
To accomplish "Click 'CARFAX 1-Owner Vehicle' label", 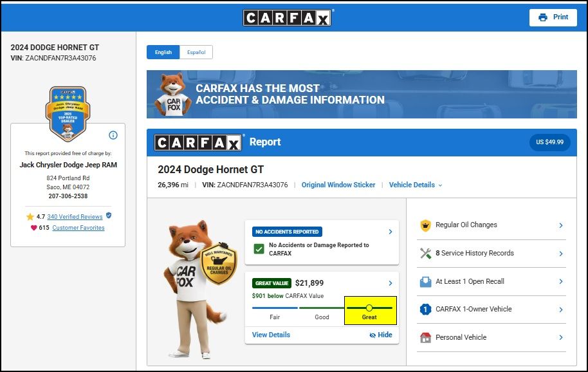I will point(473,309).
